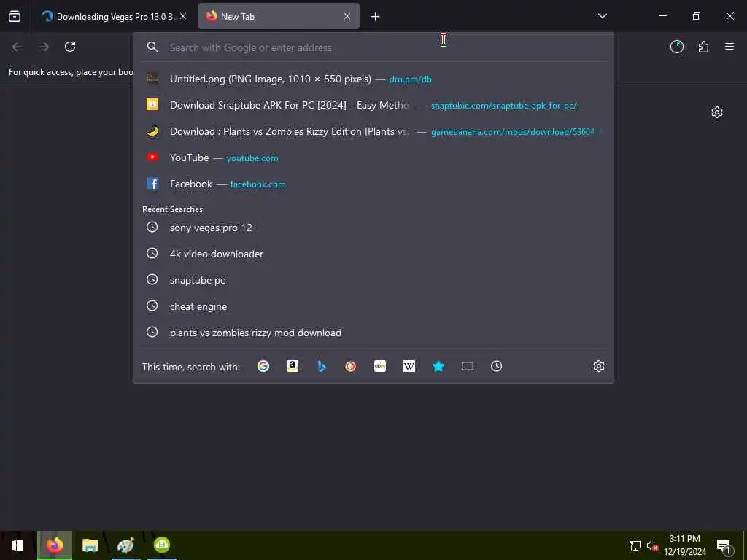
Task: Search this time with DuckDuckGo
Action: [x=351, y=366]
